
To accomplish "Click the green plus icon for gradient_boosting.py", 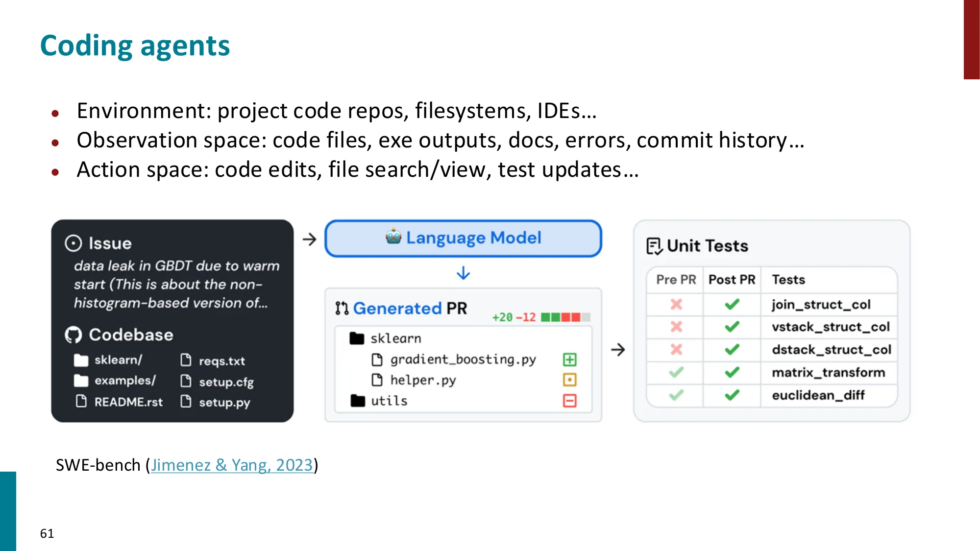I will [569, 360].
